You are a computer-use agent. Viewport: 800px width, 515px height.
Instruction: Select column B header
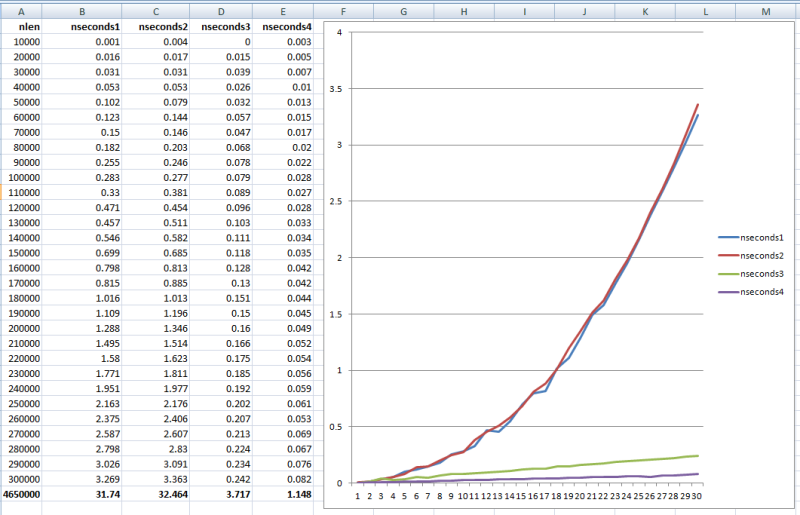(82, 11)
